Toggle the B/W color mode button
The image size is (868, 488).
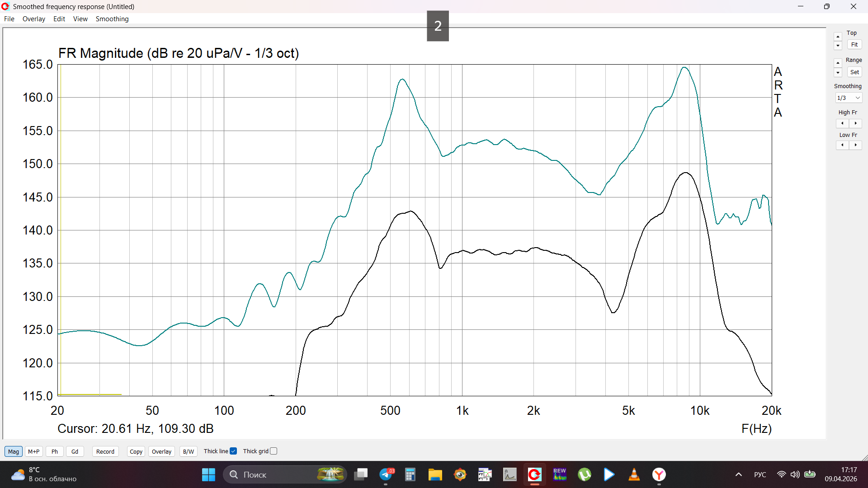[x=188, y=451]
